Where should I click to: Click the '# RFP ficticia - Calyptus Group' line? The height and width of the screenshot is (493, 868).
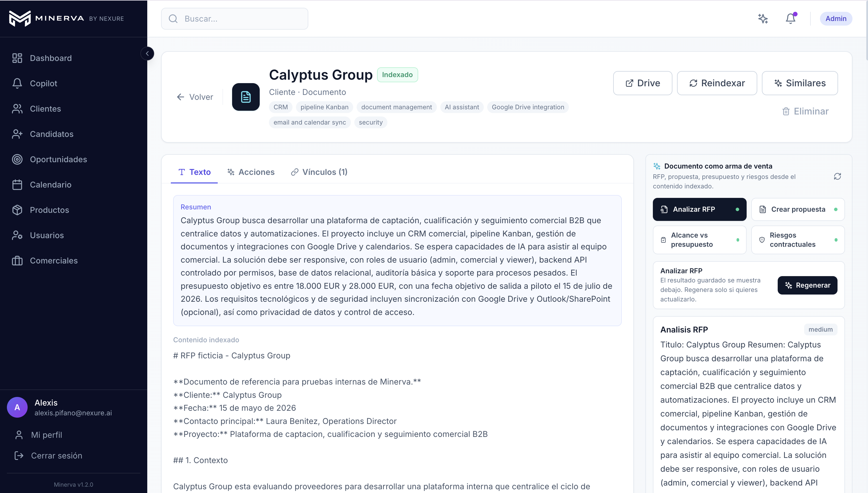point(232,356)
